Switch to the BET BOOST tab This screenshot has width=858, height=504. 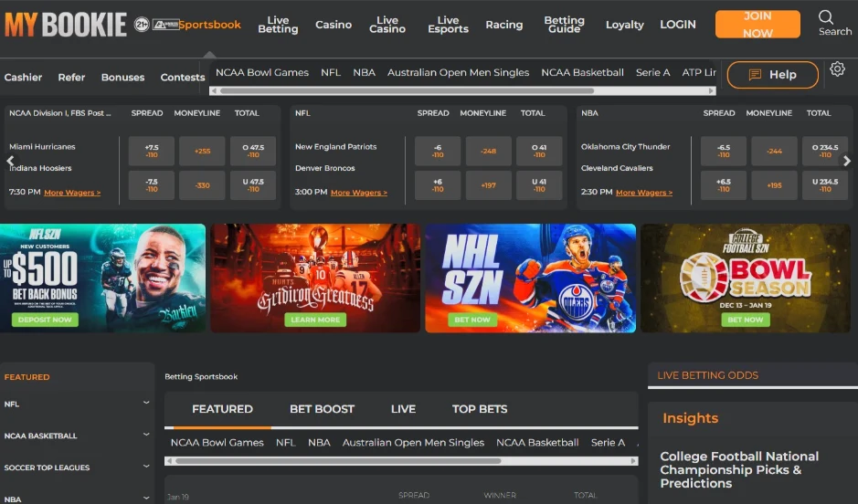click(x=322, y=409)
